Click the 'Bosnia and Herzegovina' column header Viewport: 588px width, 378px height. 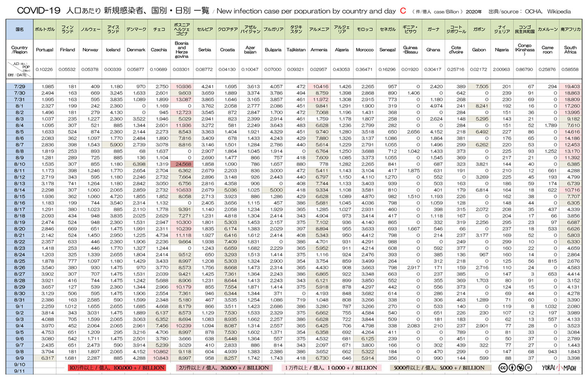pos(181,49)
